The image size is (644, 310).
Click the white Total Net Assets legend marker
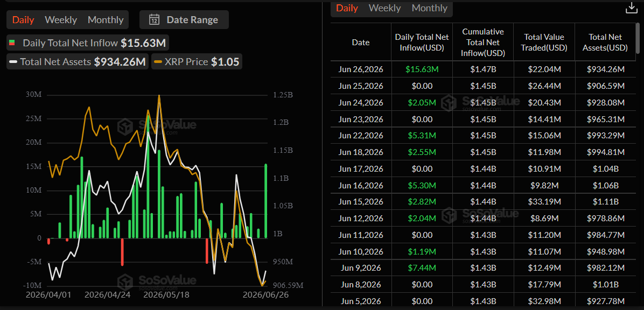click(13, 62)
